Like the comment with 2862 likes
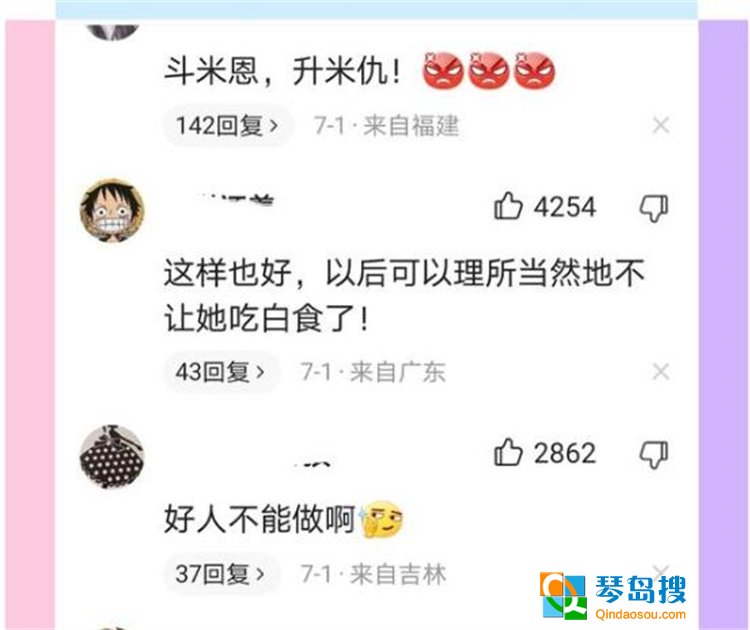 507,452
